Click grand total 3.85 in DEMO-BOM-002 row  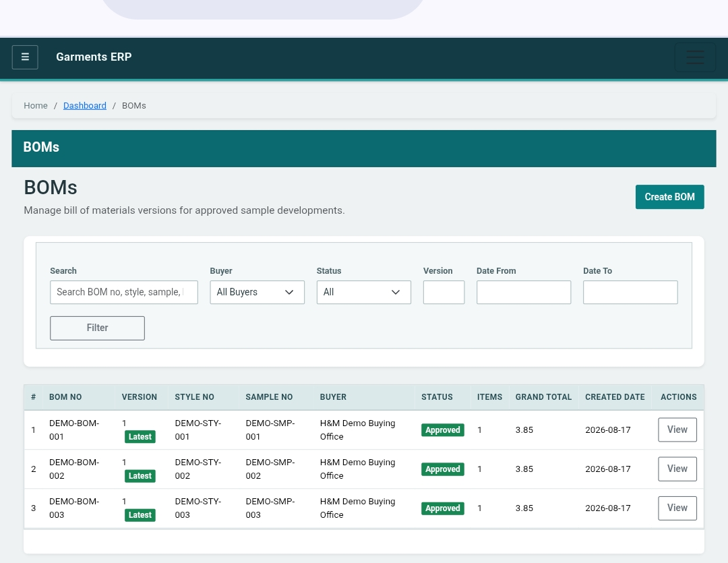pyautogui.click(x=524, y=469)
